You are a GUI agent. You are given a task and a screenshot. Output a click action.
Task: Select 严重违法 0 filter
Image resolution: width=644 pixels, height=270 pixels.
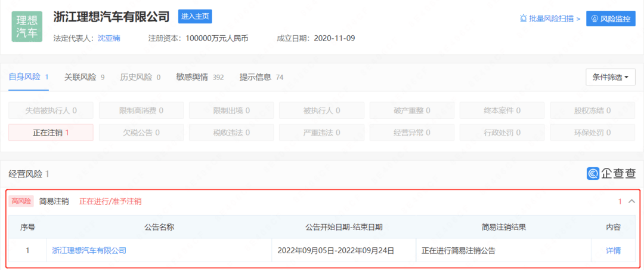point(321,133)
